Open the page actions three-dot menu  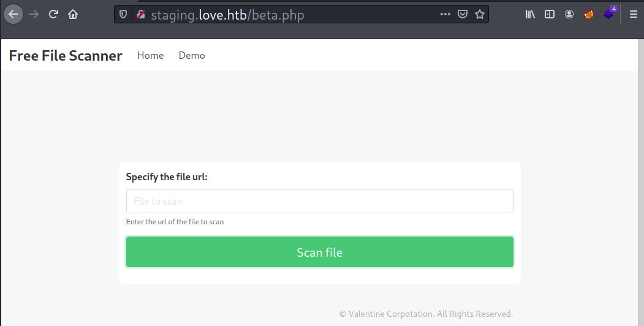[x=445, y=14]
